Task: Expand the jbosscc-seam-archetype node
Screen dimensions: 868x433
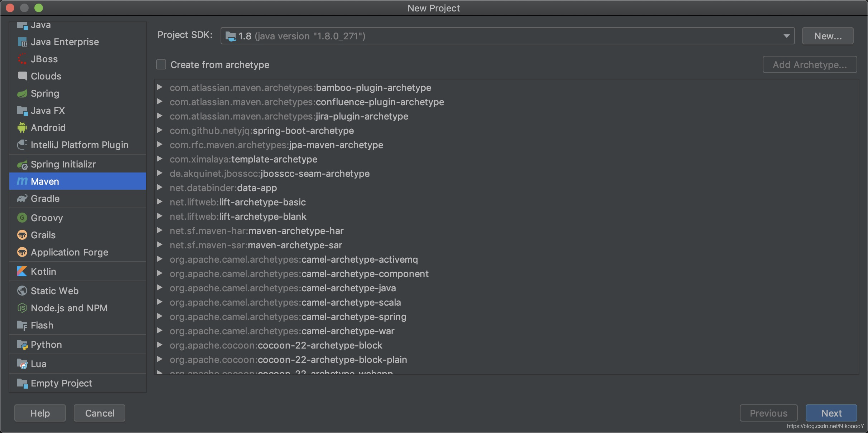Action: point(160,173)
